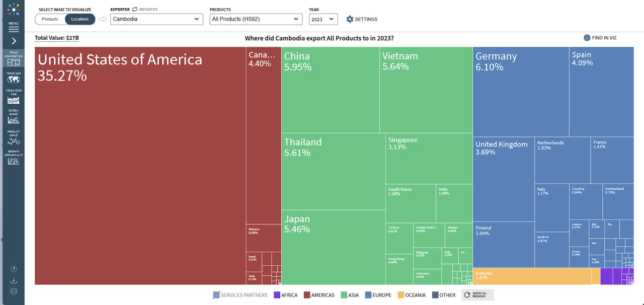The height and width of the screenshot is (305, 644).
Task: Select the Taiwan treemap tile
Action: point(459,235)
